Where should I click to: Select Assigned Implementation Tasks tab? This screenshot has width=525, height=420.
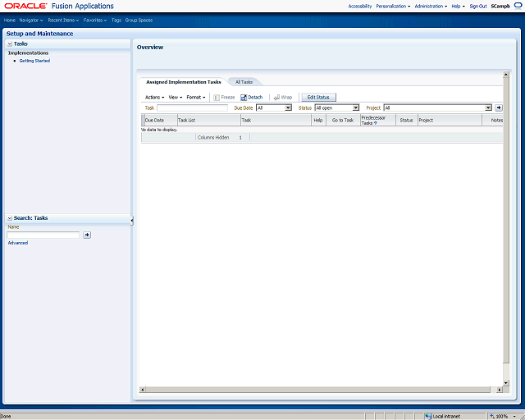coord(184,82)
